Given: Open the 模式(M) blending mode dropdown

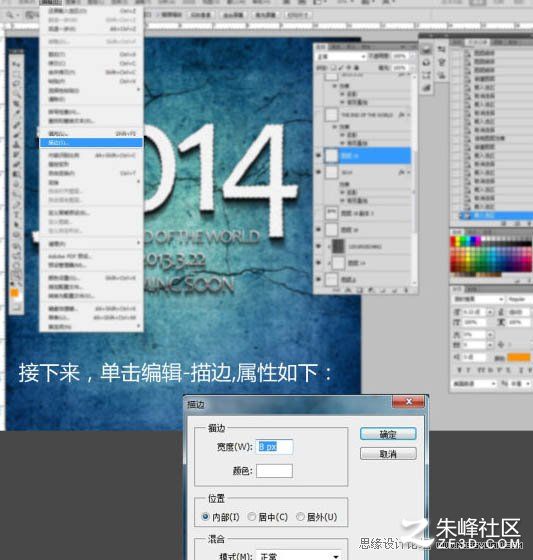Looking at the screenshot, I should pos(299,556).
